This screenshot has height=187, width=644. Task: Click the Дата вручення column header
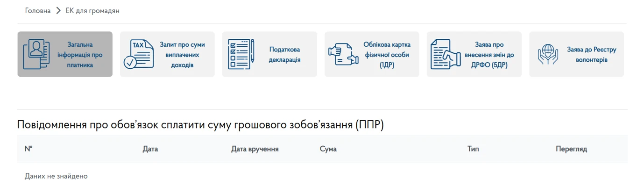(x=255, y=149)
